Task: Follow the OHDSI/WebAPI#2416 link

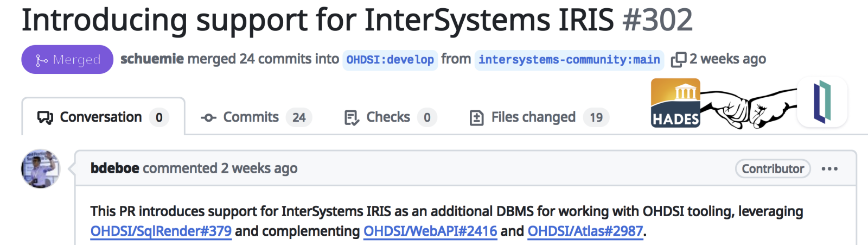Action: click(430, 231)
